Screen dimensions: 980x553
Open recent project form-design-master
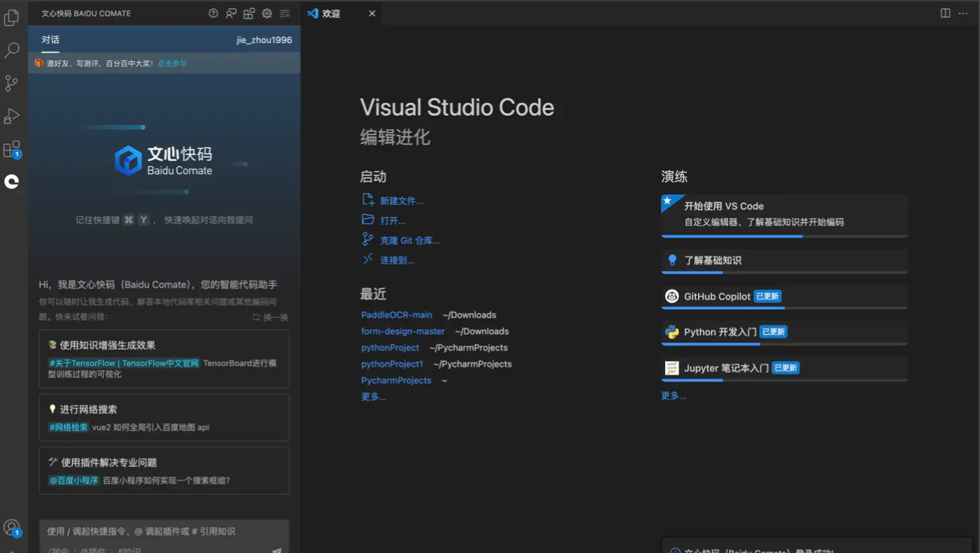(403, 331)
